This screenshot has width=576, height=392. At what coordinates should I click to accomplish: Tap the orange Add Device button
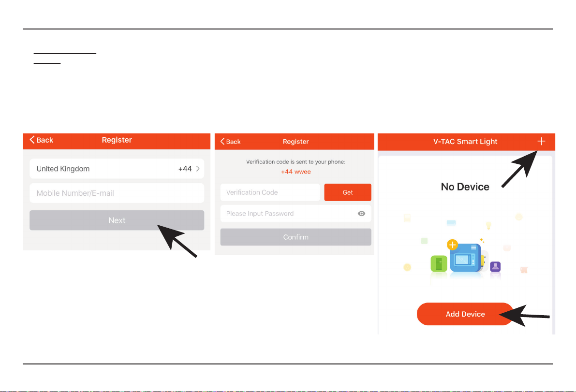[465, 314]
